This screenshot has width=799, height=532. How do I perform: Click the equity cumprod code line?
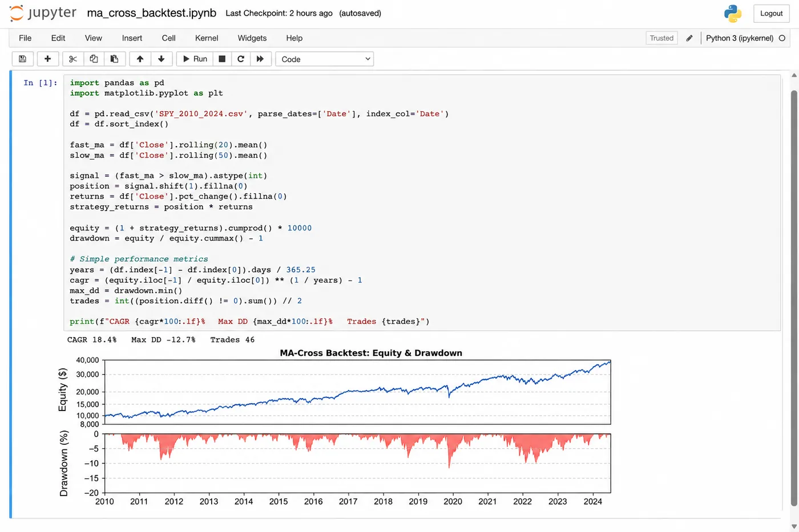[x=191, y=228]
